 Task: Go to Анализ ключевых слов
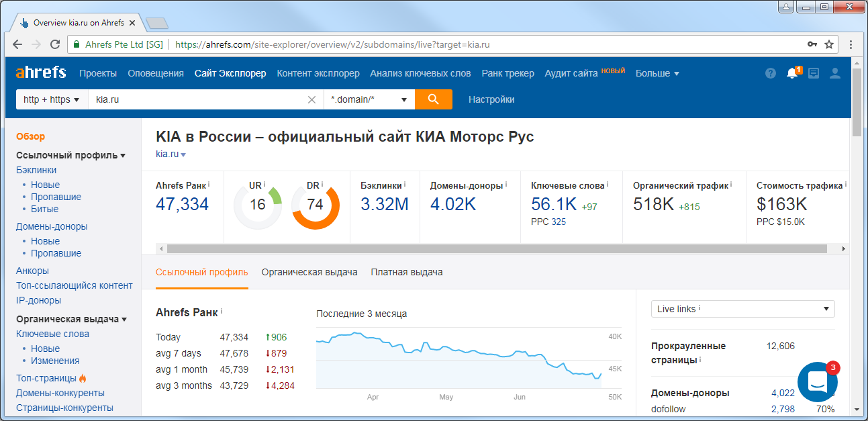coord(420,73)
